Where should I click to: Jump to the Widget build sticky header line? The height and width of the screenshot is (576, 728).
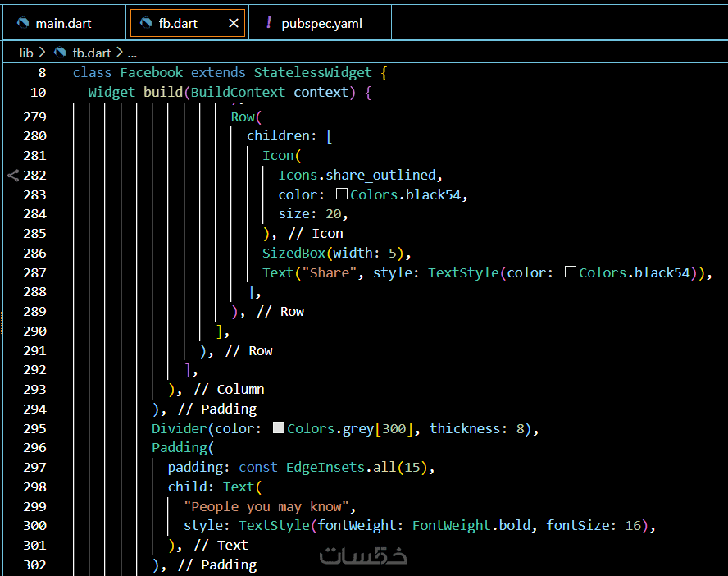[x=230, y=92]
